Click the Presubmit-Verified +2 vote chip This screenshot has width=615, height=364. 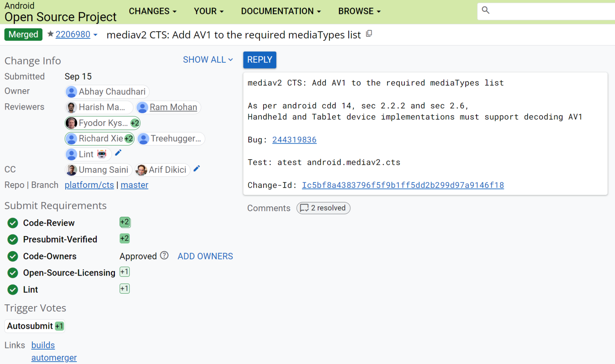pyautogui.click(x=125, y=238)
